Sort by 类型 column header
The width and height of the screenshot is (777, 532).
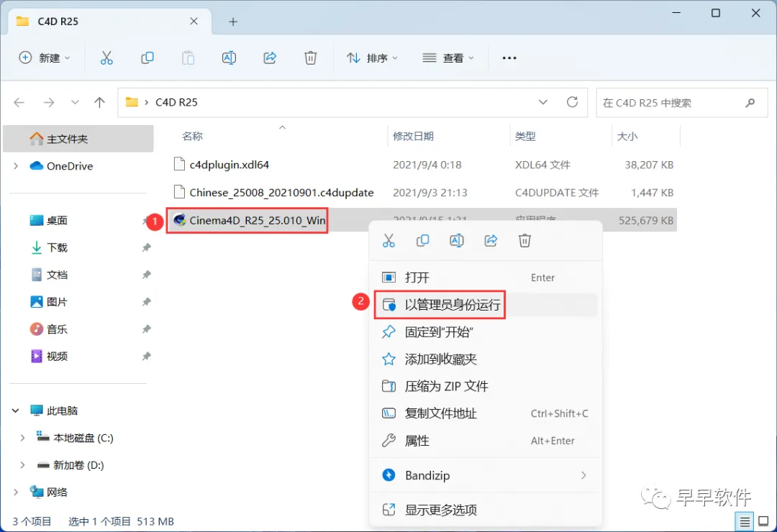(525, 136)
